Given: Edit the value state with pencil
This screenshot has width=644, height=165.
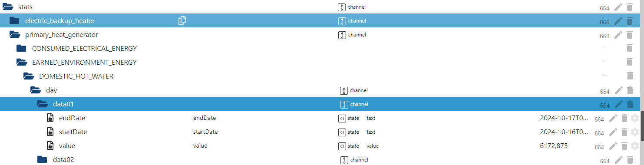Looking at the screenshot, I should (x=613, y=146).
